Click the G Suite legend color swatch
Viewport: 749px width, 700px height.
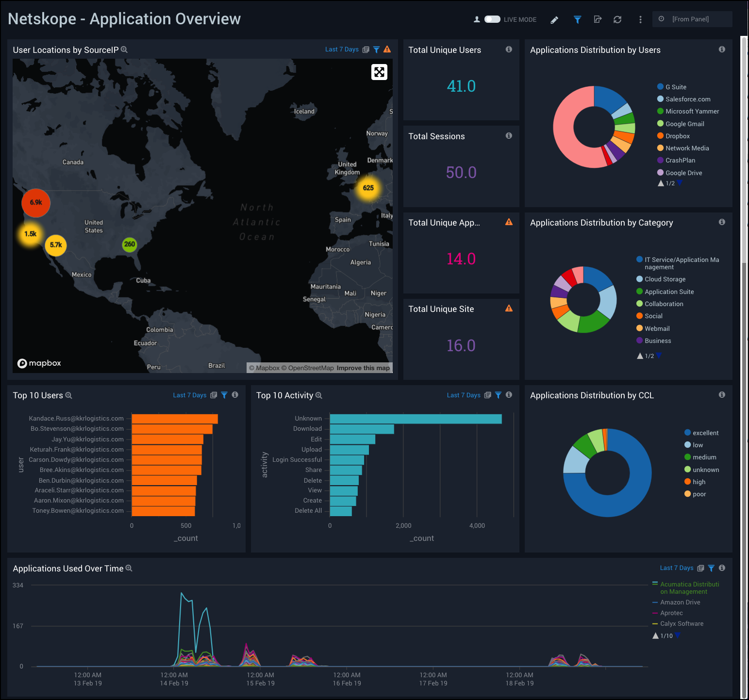pyautogui.click(x=660, y=86)
